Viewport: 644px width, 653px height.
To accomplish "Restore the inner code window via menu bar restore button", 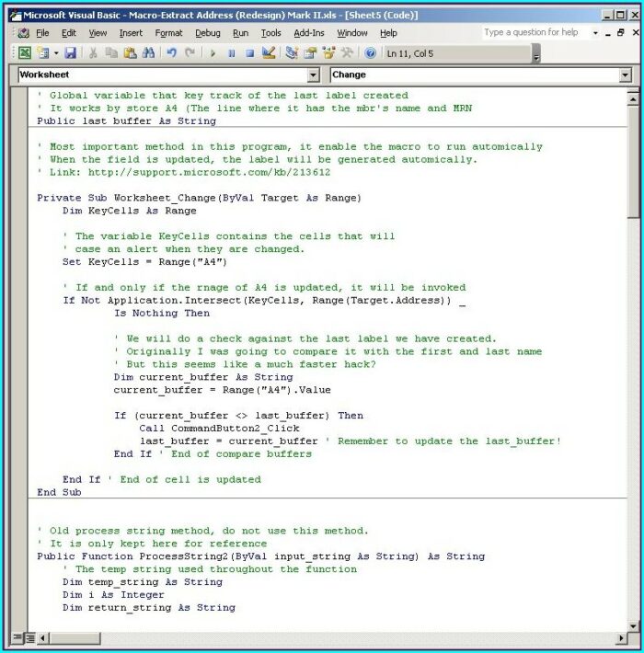I will coord(621,32).
